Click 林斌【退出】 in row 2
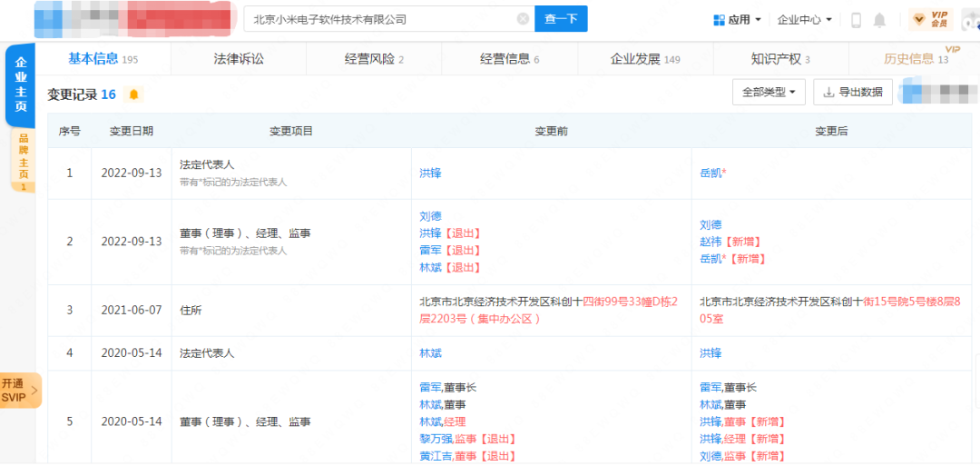The image size is (980, 466). [x=450, y=267]
